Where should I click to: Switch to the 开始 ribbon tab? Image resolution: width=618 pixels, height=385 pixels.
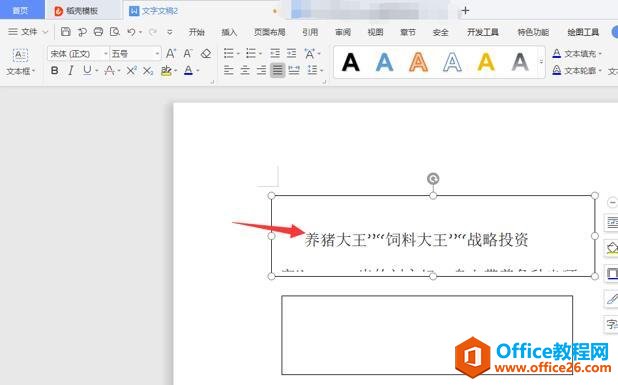pyautogui.click(x=196, y=32)
